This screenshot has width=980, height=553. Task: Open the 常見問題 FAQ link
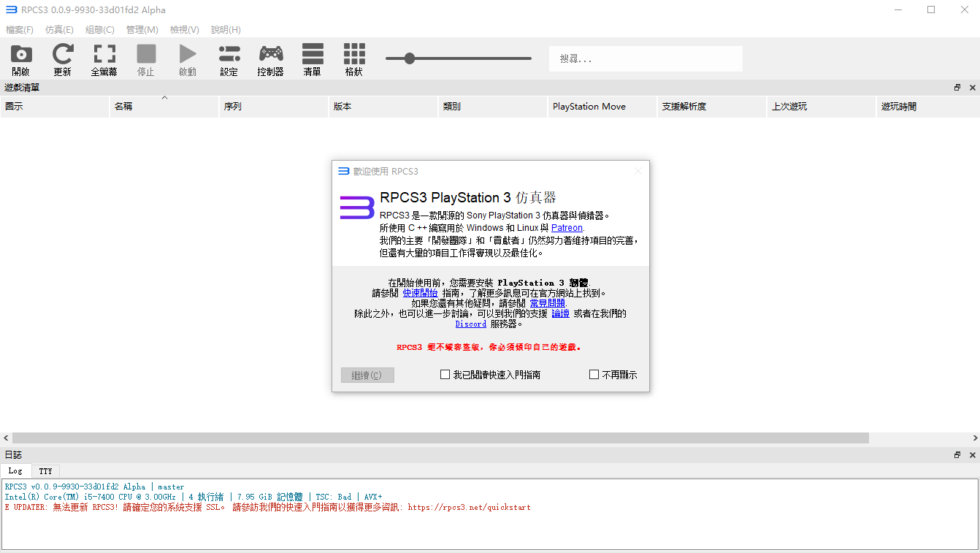pos(547,303)
